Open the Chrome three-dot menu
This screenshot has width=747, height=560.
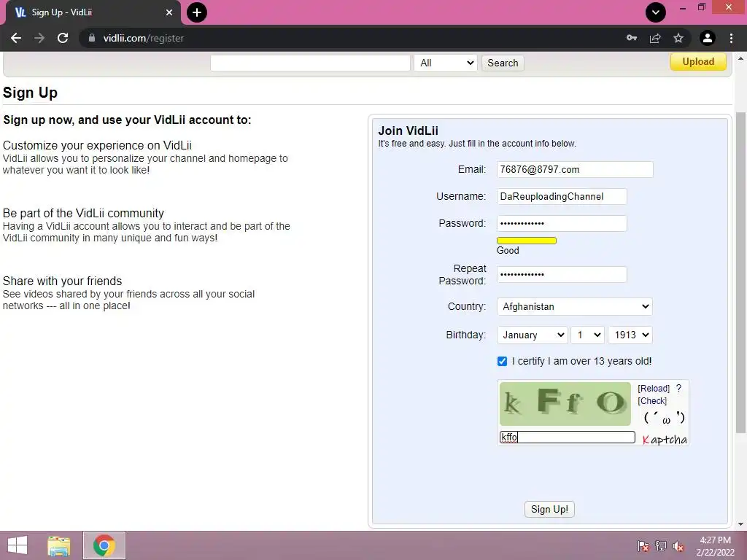click(x=731, y=38)
